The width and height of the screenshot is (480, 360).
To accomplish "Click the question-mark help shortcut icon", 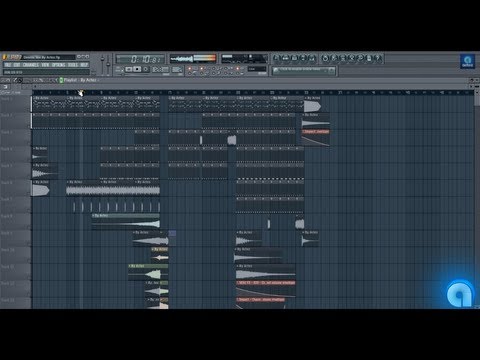I will 378,58.
